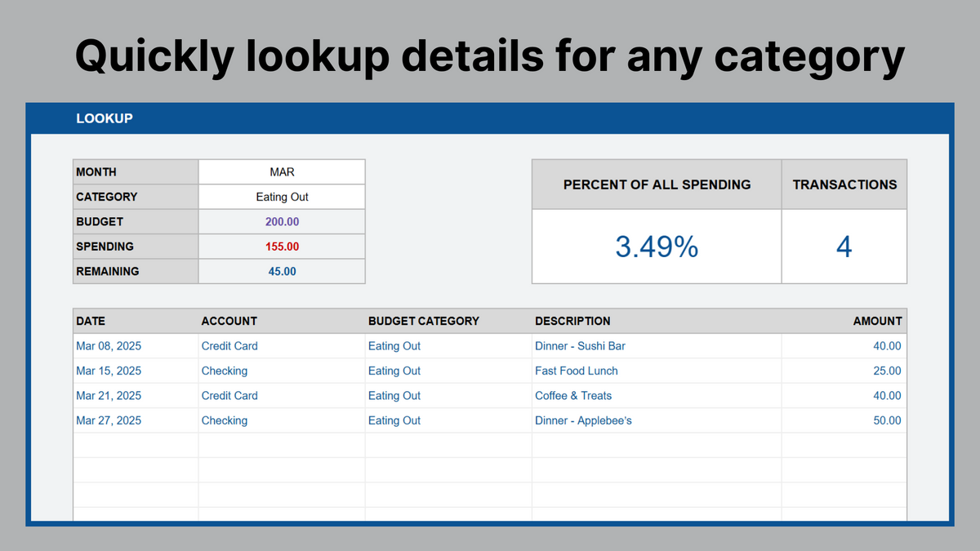
Task: Select the CATEGORY label cell
Action: point(136,197)
